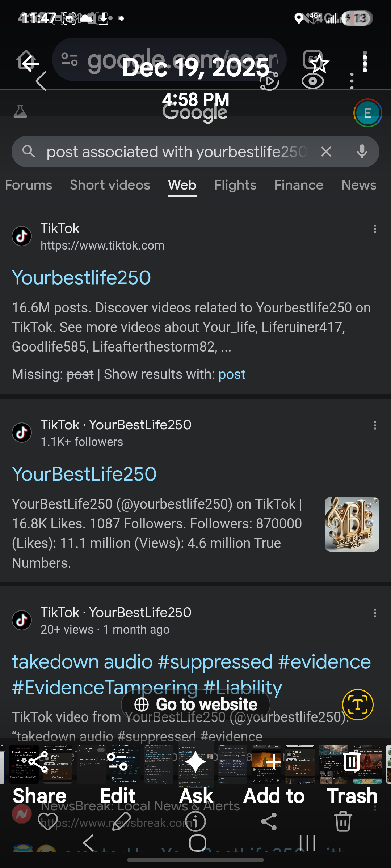Open options for Yourbestlife250 TikTok result
Image resolution: width=391 pixels, height=868 pixels.
(375, 229)
